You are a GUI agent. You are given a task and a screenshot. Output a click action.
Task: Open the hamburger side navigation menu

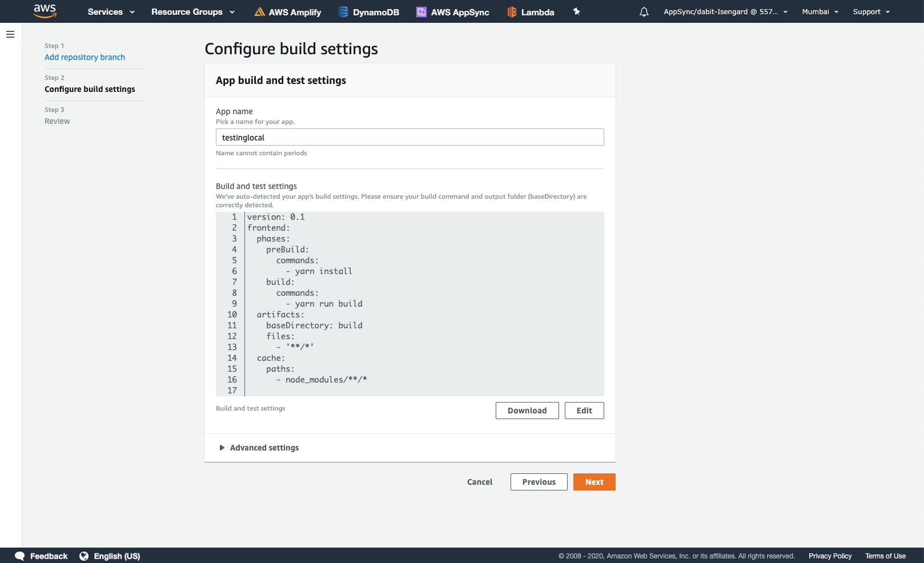(x=10, y=34)
